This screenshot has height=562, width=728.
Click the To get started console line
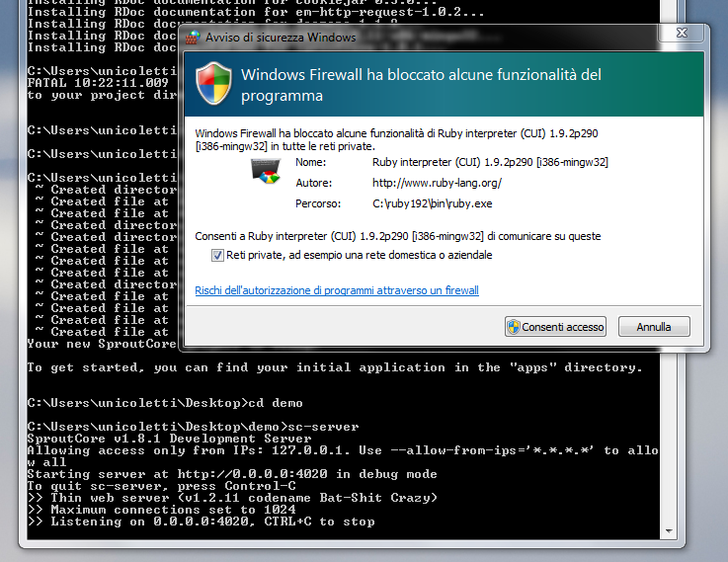(x=335, y=367)
